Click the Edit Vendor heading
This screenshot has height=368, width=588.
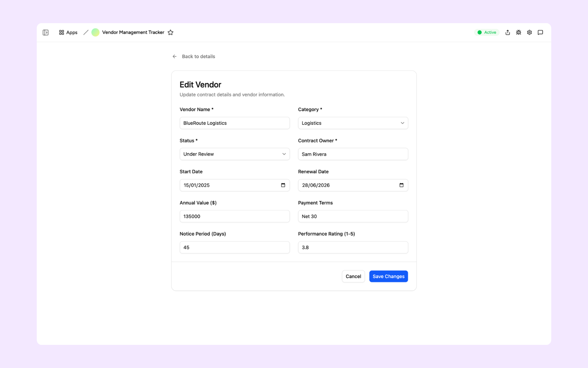coord(200,85)
